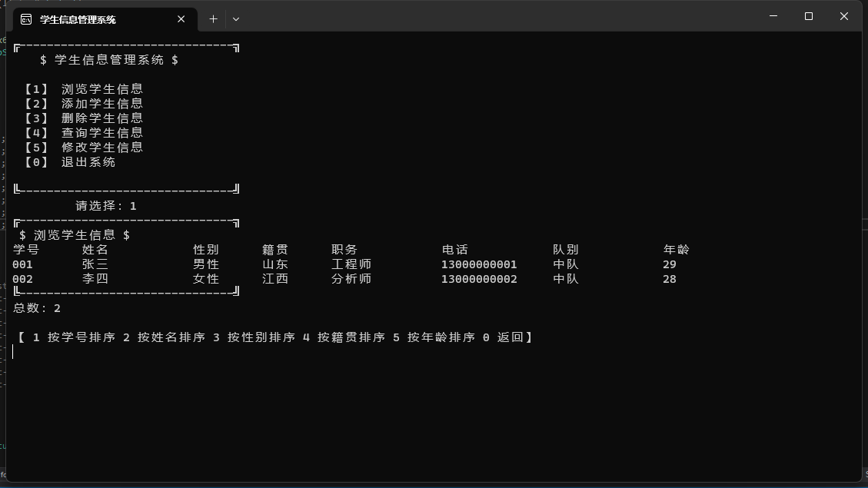This screenshot has width=868, height=488.
Task: Select menu option 【1】浏览学生信息
Action: [85, 88]
